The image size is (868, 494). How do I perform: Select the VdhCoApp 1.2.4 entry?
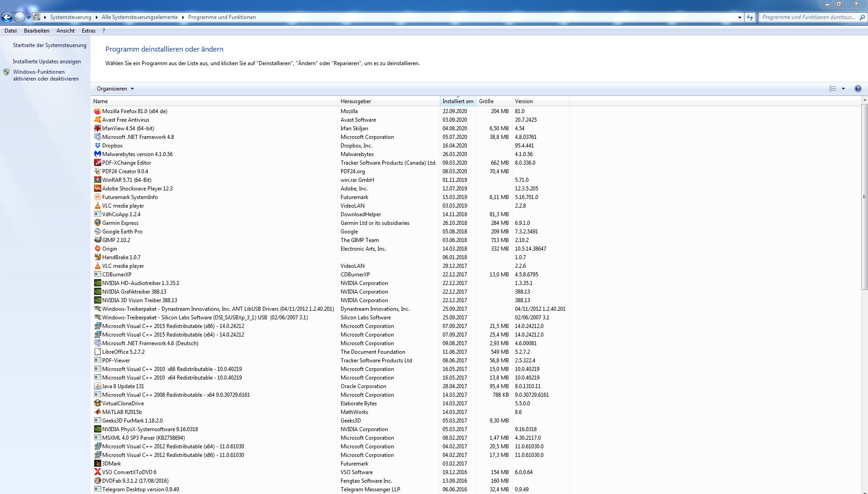point(330,214)
